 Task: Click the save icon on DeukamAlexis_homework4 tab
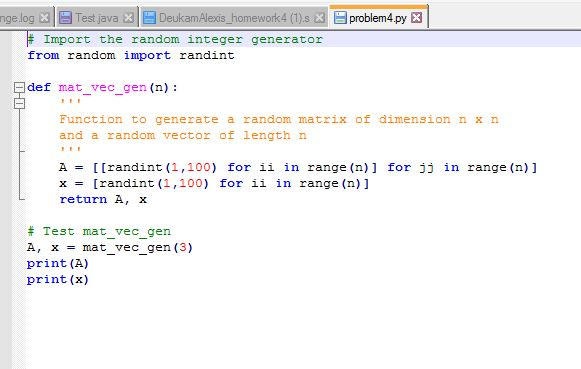(x=149, y=17)
